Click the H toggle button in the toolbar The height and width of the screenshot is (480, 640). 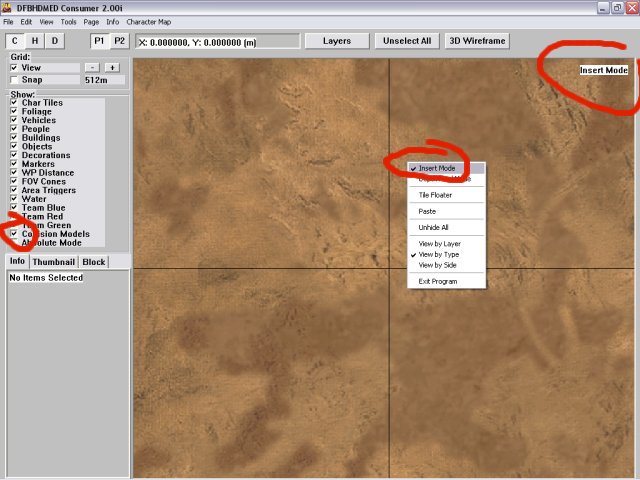coord(35,41)
